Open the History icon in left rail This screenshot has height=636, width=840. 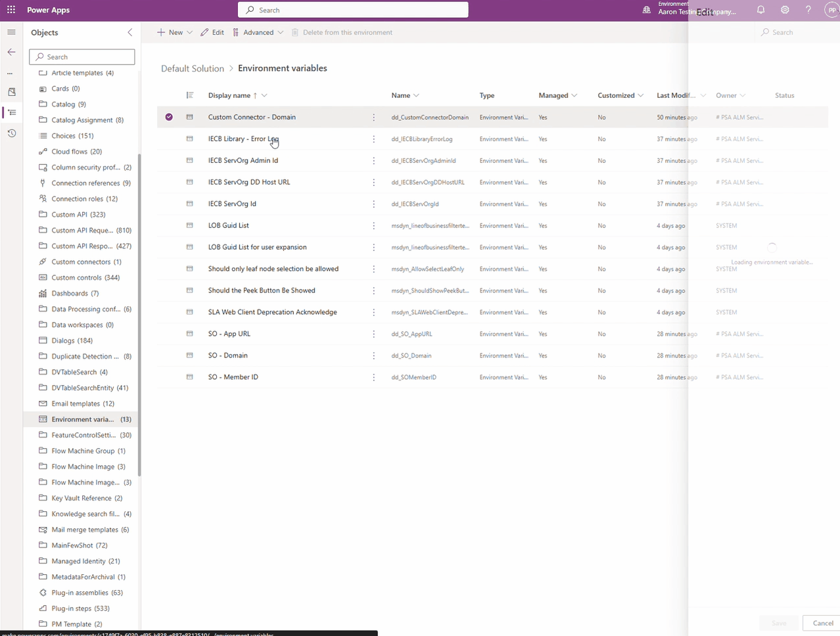coord(11,133)
